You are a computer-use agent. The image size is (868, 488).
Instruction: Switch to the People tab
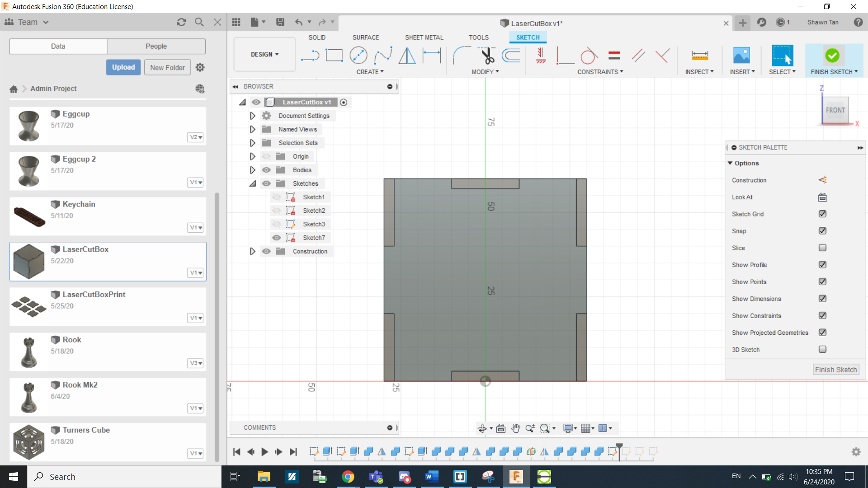point(156,46)
